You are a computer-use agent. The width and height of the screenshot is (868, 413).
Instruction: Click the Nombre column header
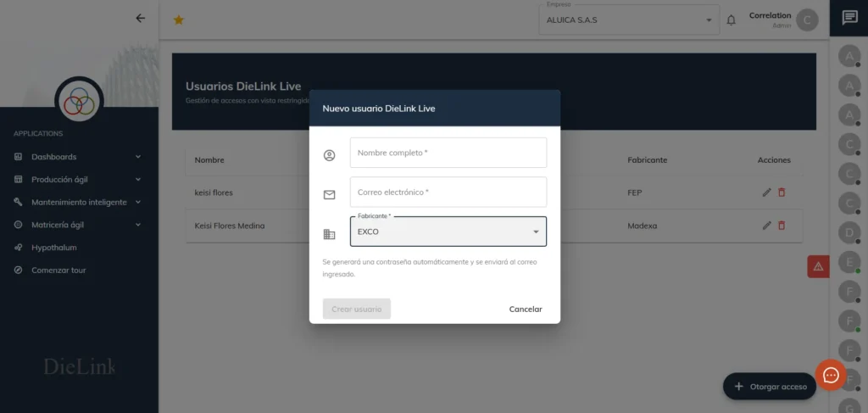pos(209,160)
